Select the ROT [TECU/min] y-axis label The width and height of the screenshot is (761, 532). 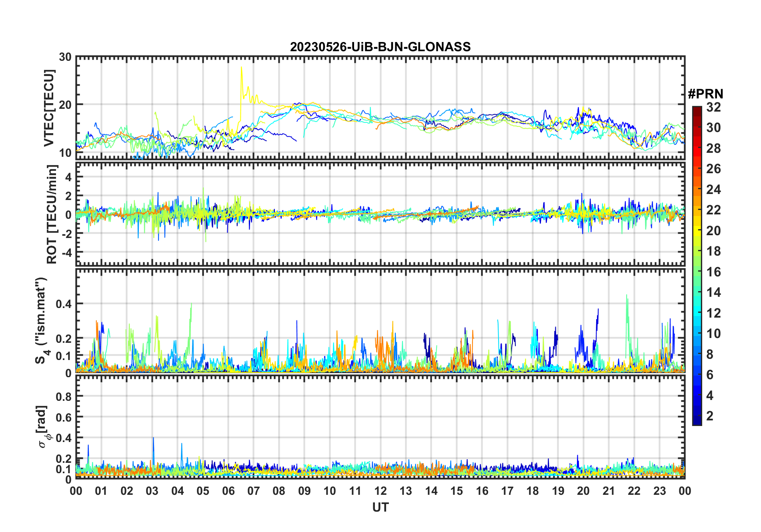coord(52,214)
